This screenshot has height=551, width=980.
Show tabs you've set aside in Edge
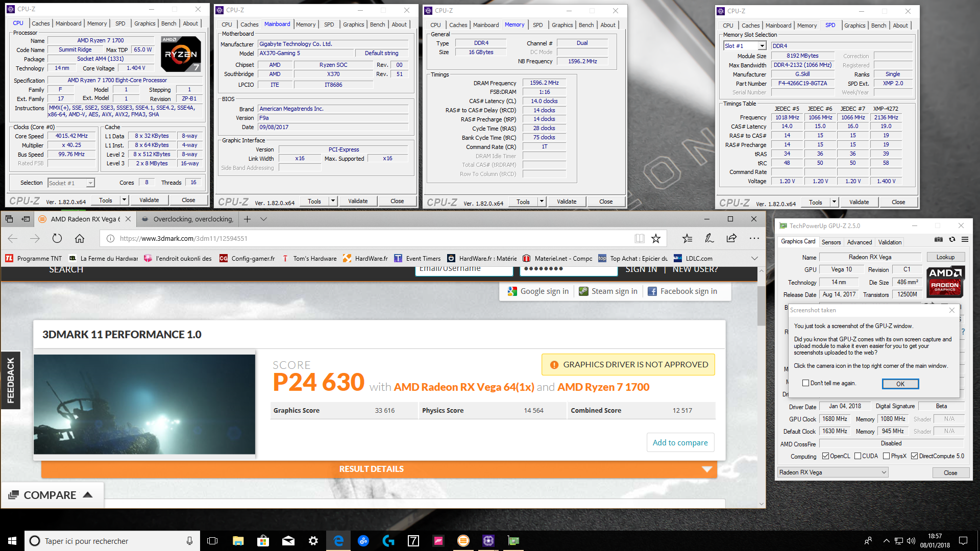coord(9,219)
